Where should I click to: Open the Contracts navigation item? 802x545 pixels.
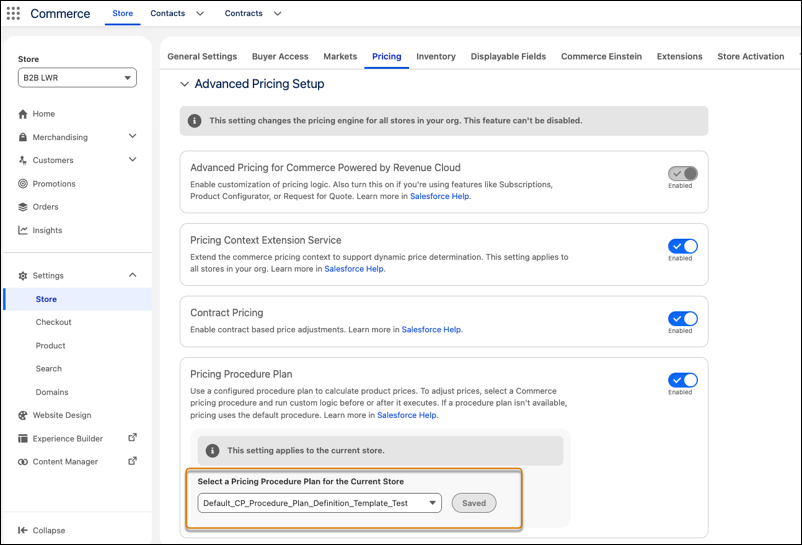click(243, 13)
